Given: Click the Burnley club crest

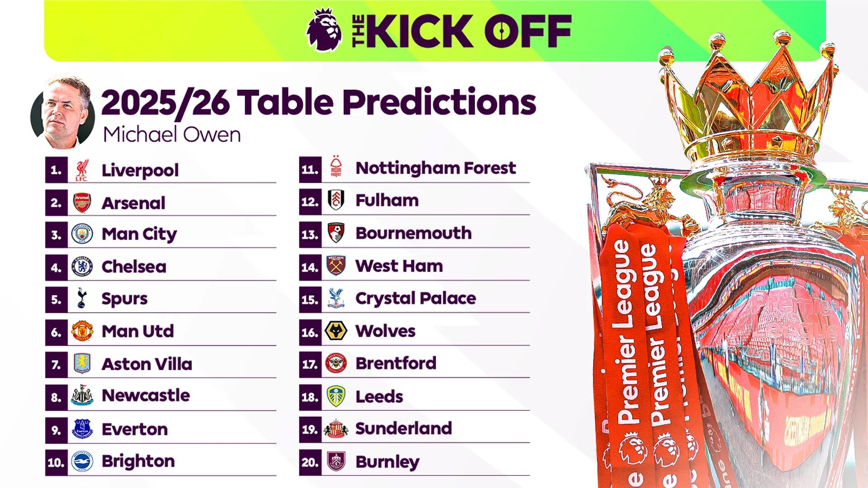Looking at the screenshot, I should (x=336, y=462).
